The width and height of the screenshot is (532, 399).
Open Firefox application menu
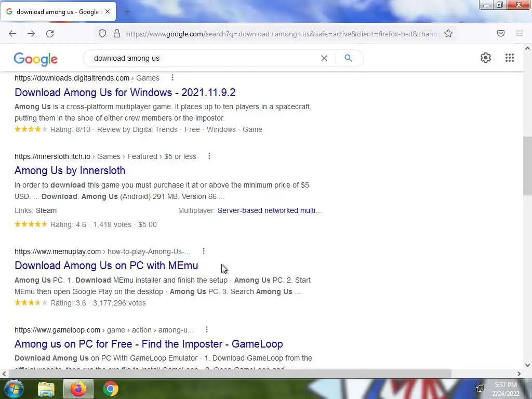[x=520, y=33]
